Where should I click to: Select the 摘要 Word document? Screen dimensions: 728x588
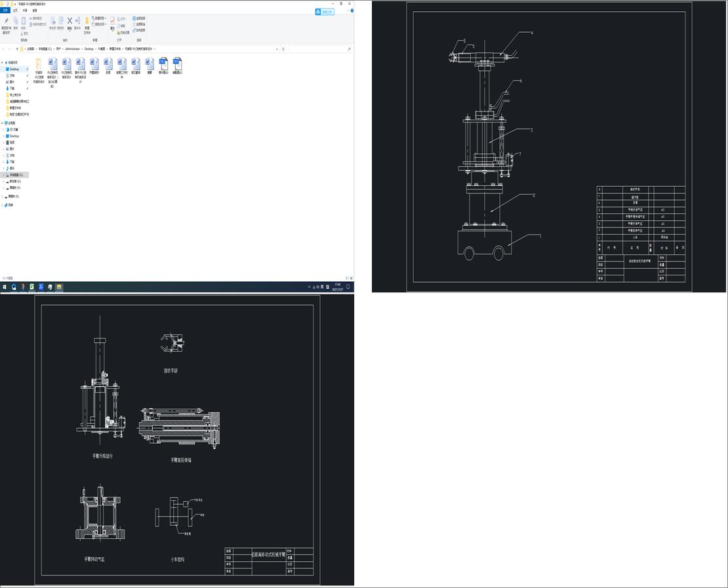click(x=150, y=66)
